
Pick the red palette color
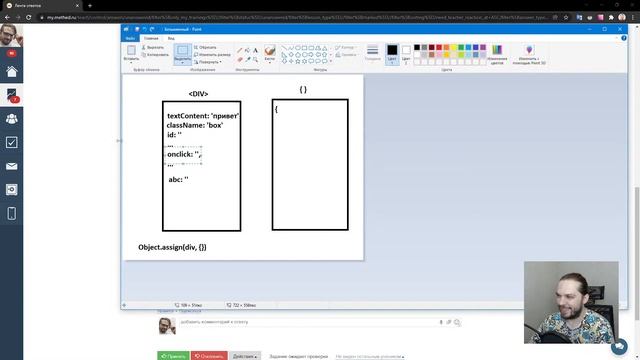pyautogui.click(x=439, y=47)
